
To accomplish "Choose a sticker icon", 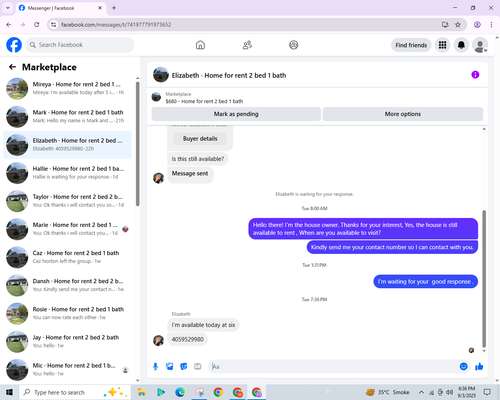I will 184,367.
